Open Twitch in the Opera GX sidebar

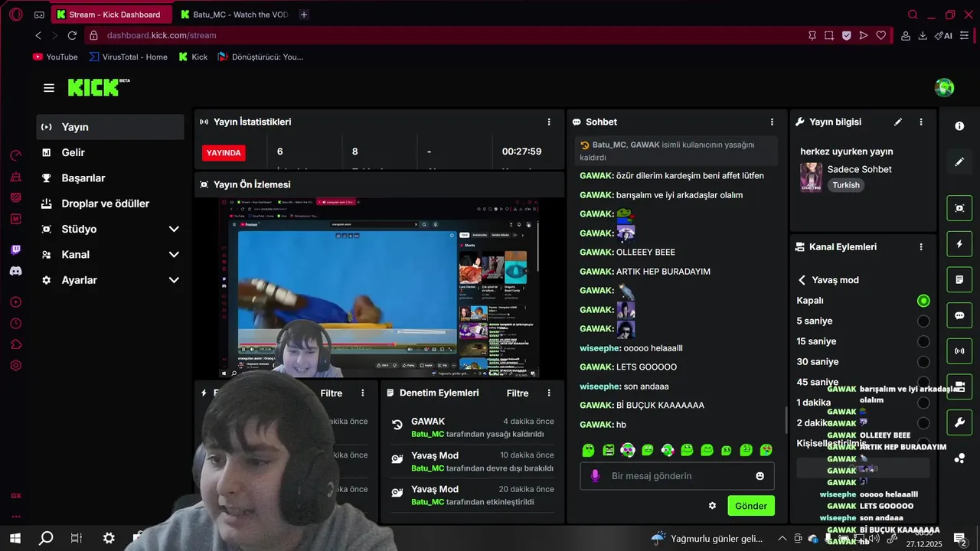[x=16, y=249]
